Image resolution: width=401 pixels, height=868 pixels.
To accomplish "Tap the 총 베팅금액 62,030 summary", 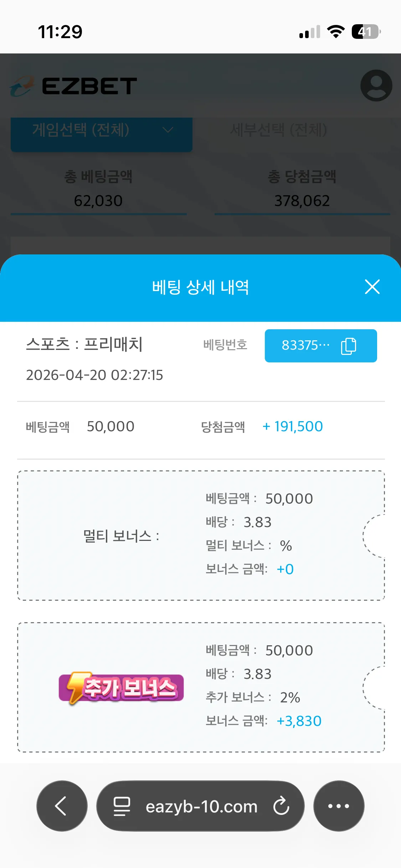I will point(98,189).
